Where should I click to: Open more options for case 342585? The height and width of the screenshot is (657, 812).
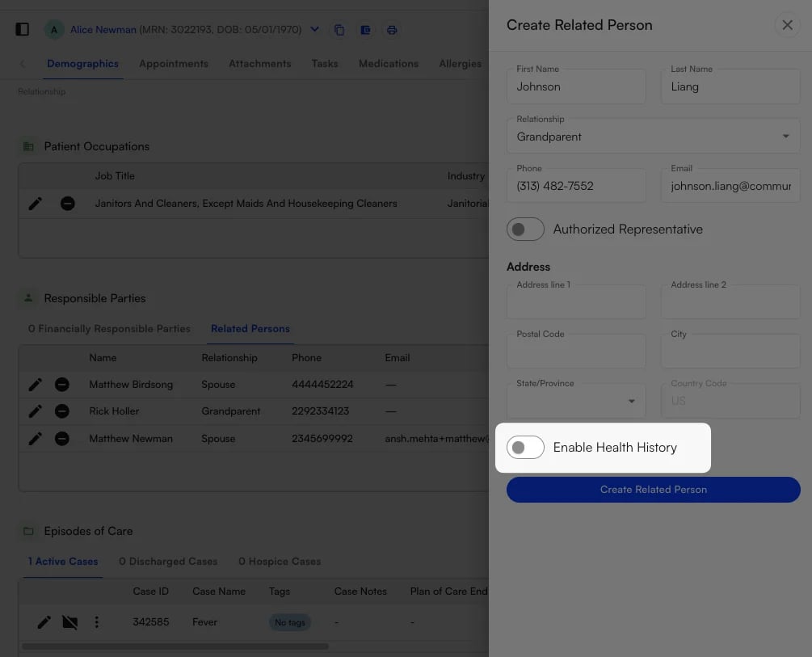click(x=96, y=621)
